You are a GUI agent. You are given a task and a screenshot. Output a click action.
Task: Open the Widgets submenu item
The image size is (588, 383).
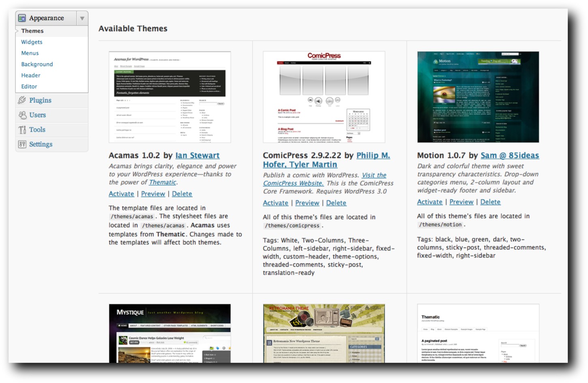click(x=32, y=42)
